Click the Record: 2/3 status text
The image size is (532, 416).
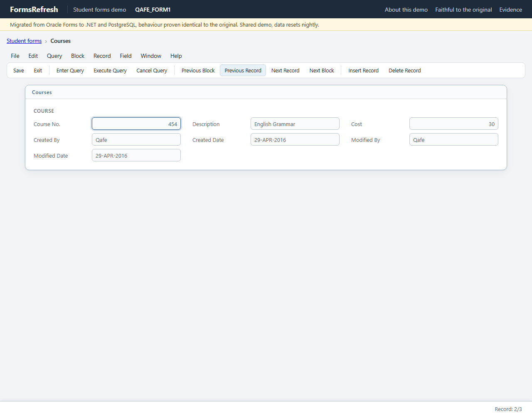pos(508,409)
